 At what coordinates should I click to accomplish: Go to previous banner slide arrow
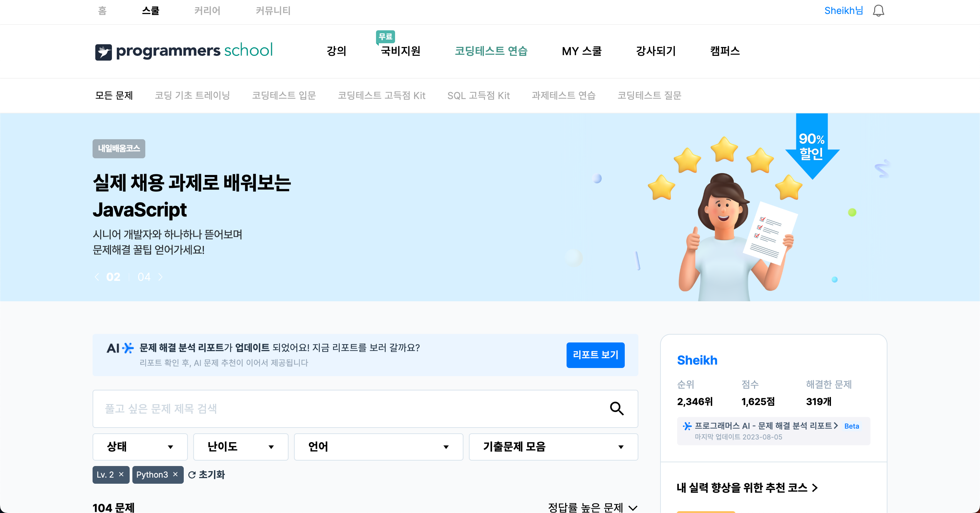[97, 277]
